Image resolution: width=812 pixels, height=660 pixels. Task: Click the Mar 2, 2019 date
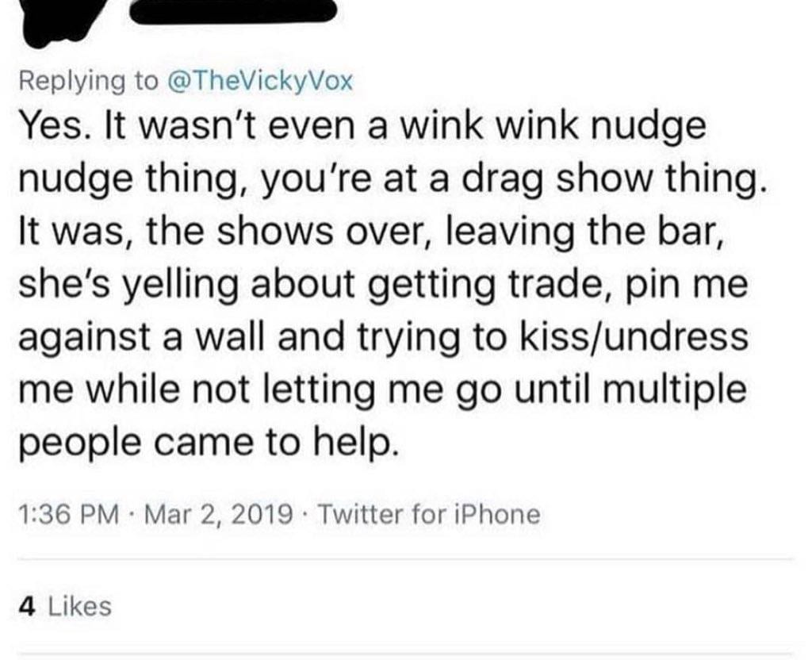(219, 514)
